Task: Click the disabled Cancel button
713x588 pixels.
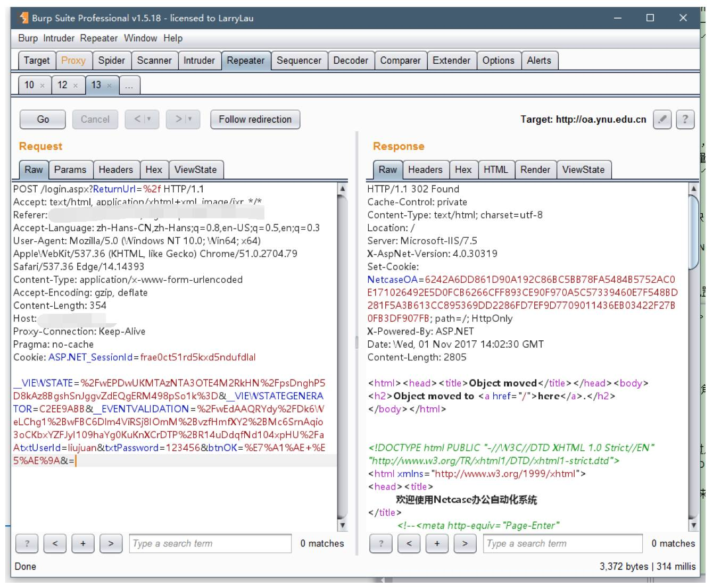Action: point(95,119)
